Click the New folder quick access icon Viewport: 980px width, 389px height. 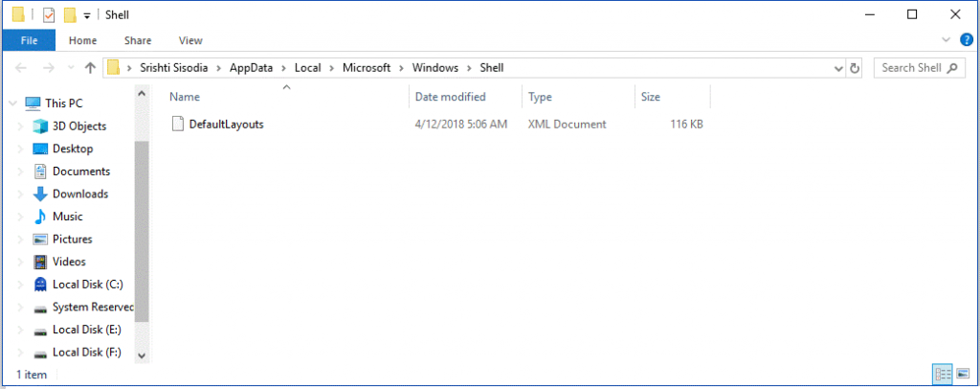pos(70,14)
